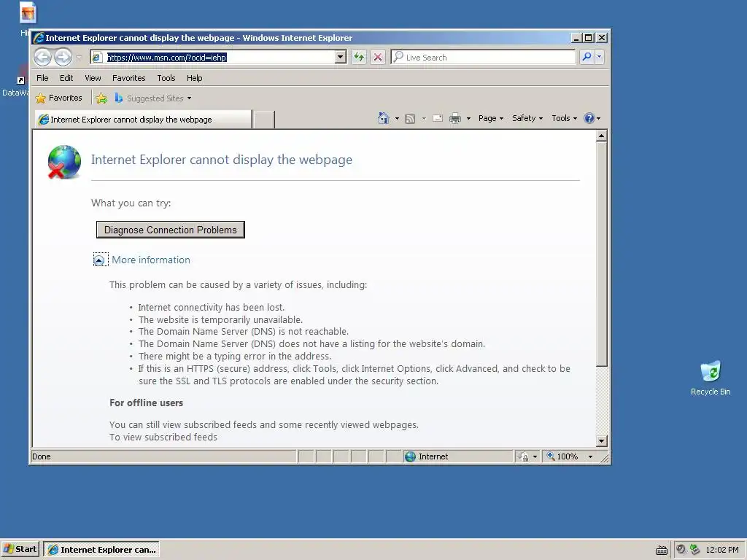
Task: Click the 'For offline users' heading
Action: point(146,402)
